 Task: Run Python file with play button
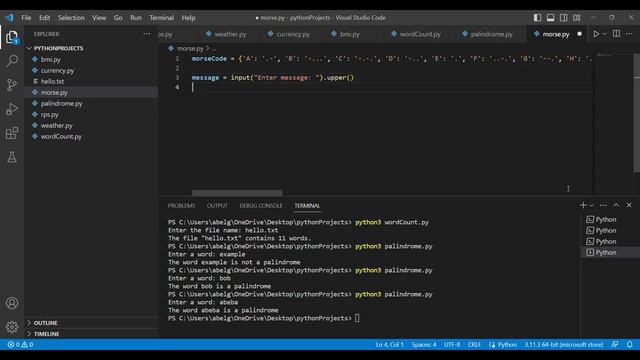pyautogui.click(x=596, y=34)
